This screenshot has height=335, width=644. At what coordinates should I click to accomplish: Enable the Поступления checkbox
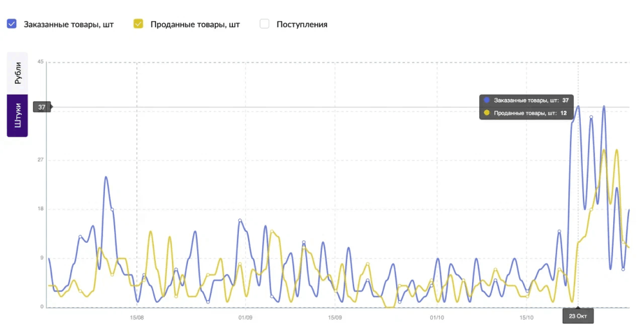click(265, 24)
